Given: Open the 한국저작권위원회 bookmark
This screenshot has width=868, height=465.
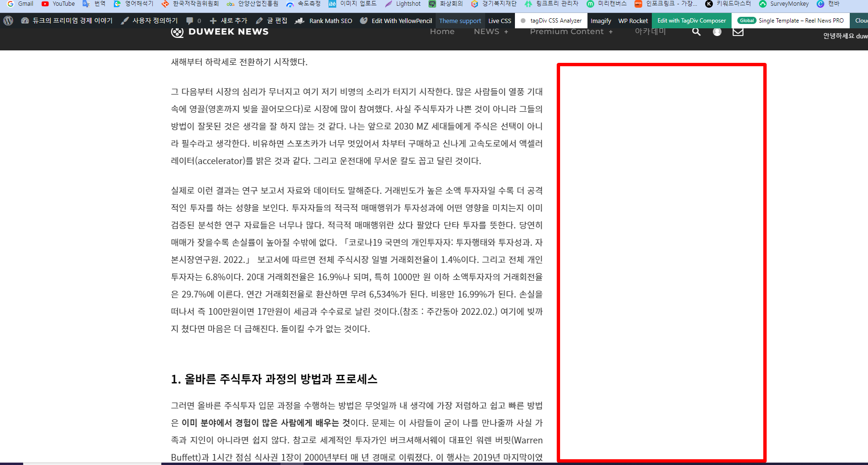Looking at the screenshot, I should click(190, 4).
